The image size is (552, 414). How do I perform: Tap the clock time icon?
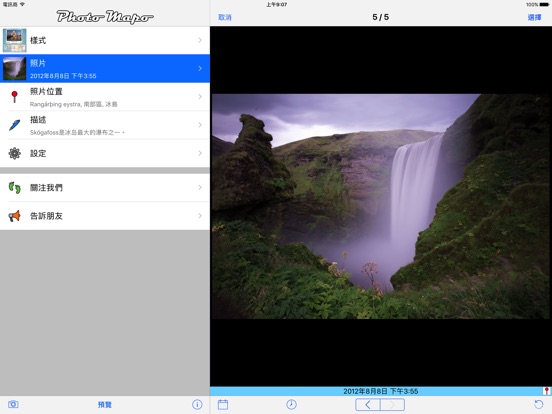291,404
